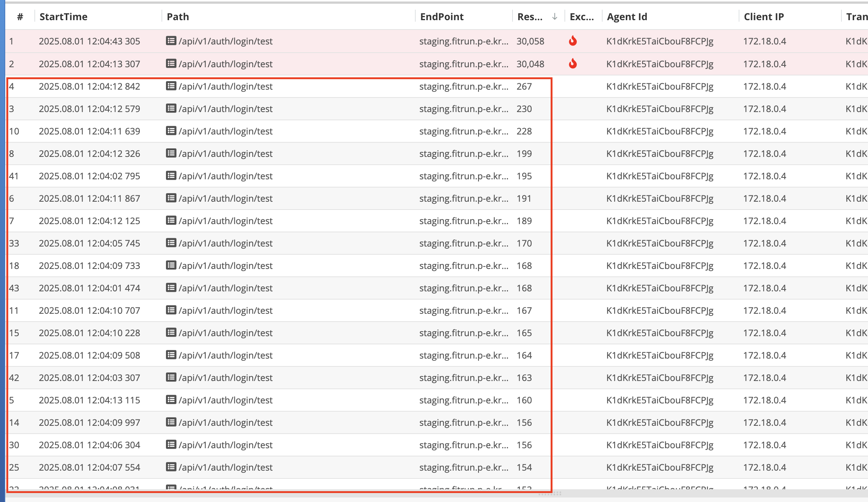This screenshot has height=502, width=868.
Task: Click the path icon of the 267 ms row
Action: [x=171, y=86]
